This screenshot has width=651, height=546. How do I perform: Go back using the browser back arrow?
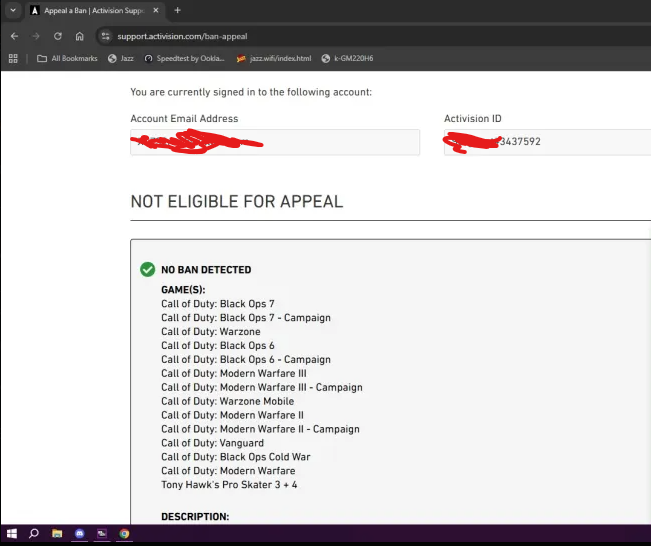[15, 36]
